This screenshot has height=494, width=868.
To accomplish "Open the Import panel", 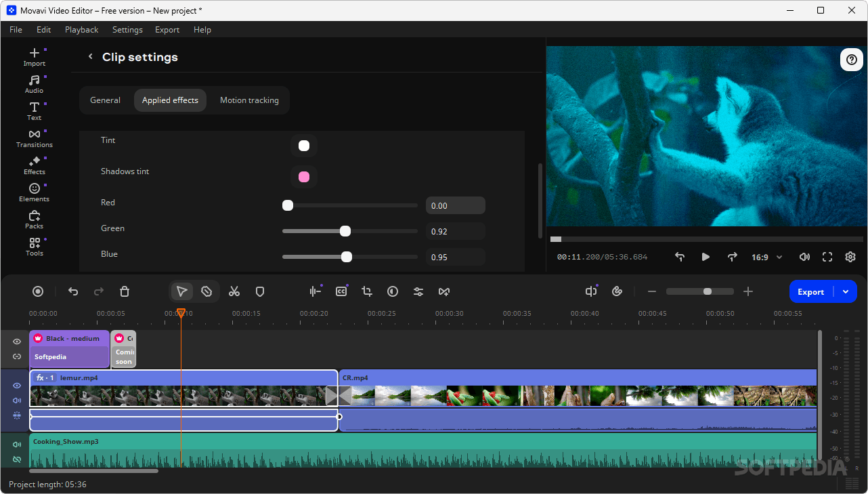I will point(34,56).
